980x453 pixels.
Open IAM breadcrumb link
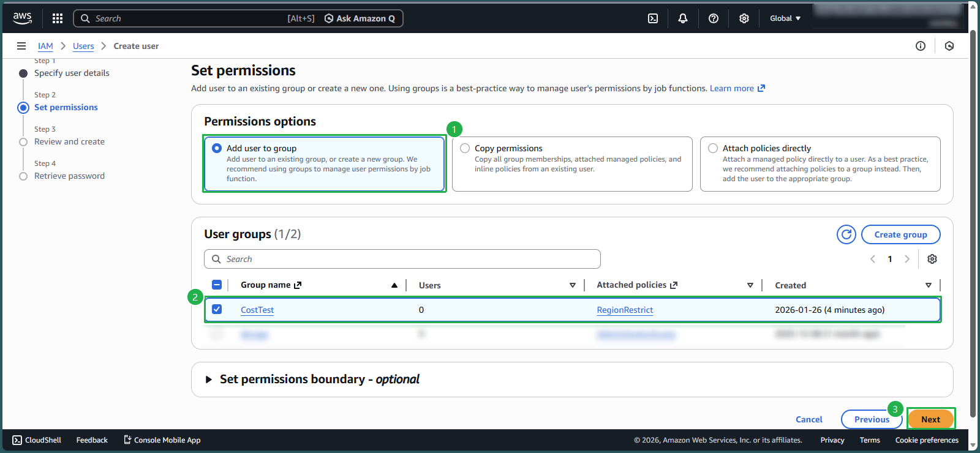[45, 46]
